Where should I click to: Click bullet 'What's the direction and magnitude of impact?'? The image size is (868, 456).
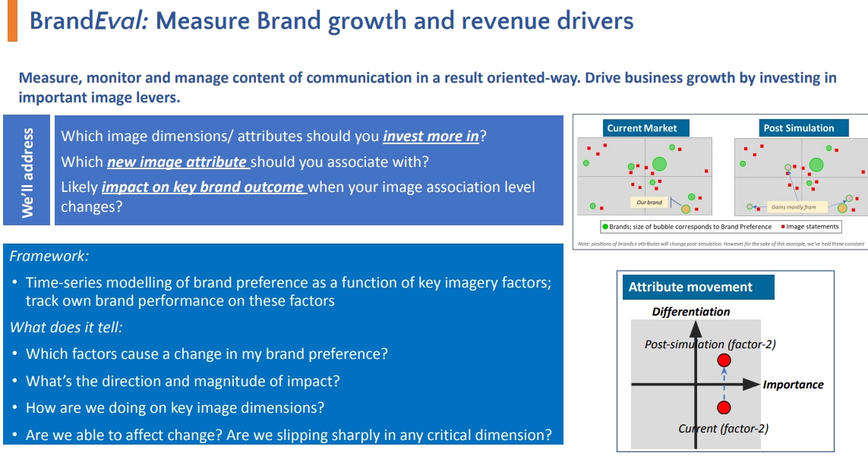click(x=183, y=382)
